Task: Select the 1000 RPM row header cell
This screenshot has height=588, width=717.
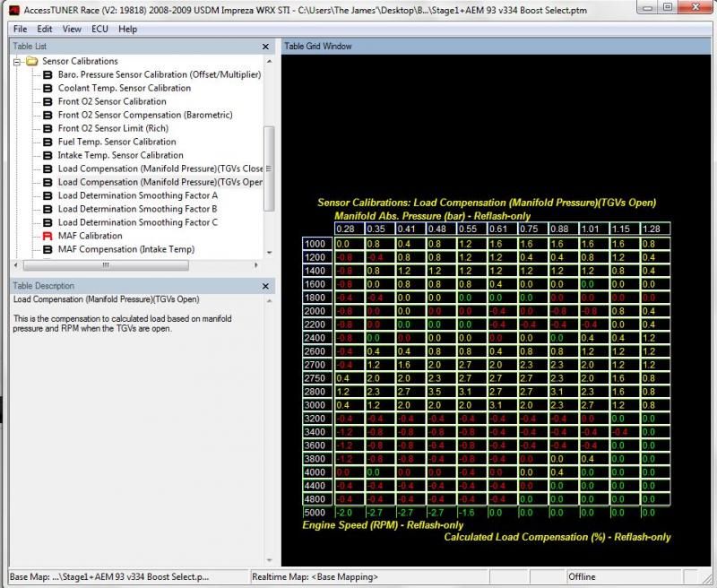Action: [x=316, y=244]
